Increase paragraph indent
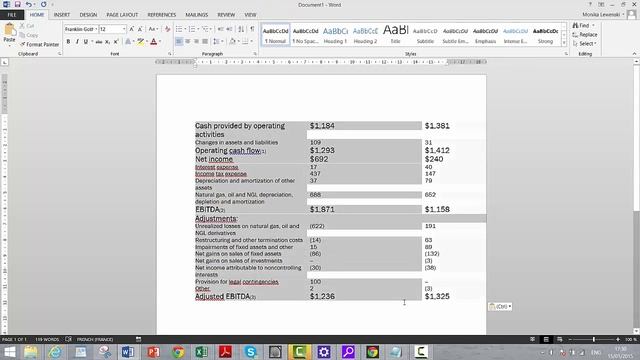The width and height of the screenshot is (640, 360). pyautogui.click(x=229, y=29)
